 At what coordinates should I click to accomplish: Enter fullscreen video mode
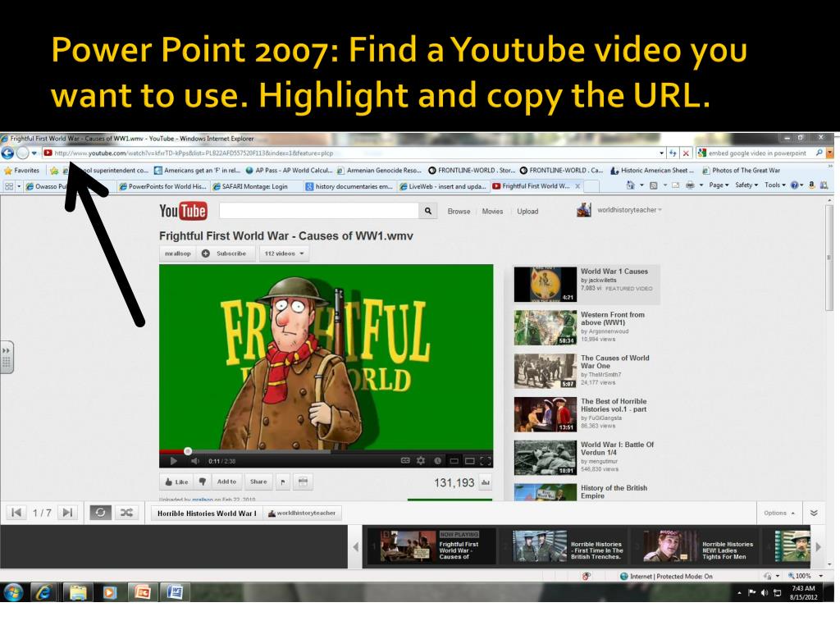point(486,461)
